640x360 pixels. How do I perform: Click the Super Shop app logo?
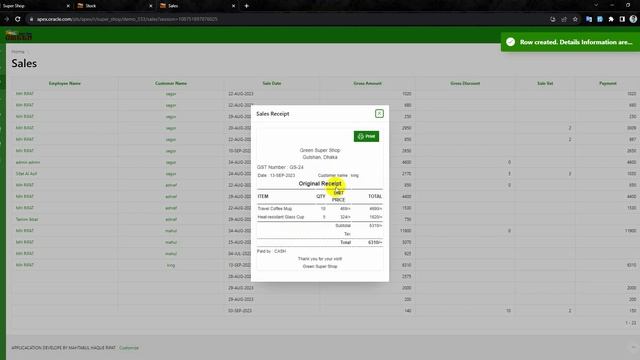pyautogui.click(x=19, y=36)
